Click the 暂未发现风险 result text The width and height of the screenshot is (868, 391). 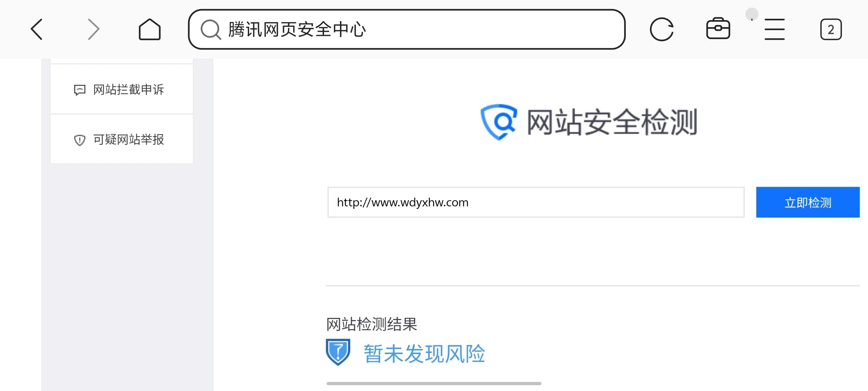(x=424, y=354)
